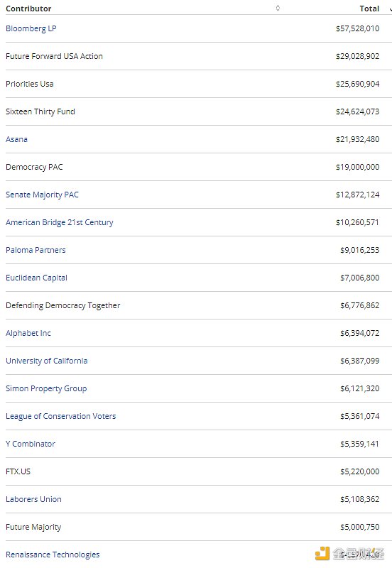392x568 pixels.
Task: Open the Paloma Partners link
Action: pos(36,250)
